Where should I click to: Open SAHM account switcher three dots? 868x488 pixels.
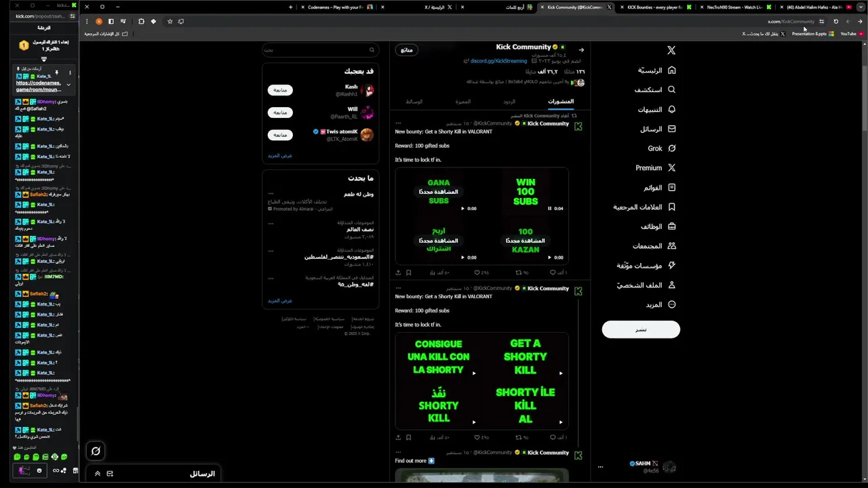pos(600,467)
